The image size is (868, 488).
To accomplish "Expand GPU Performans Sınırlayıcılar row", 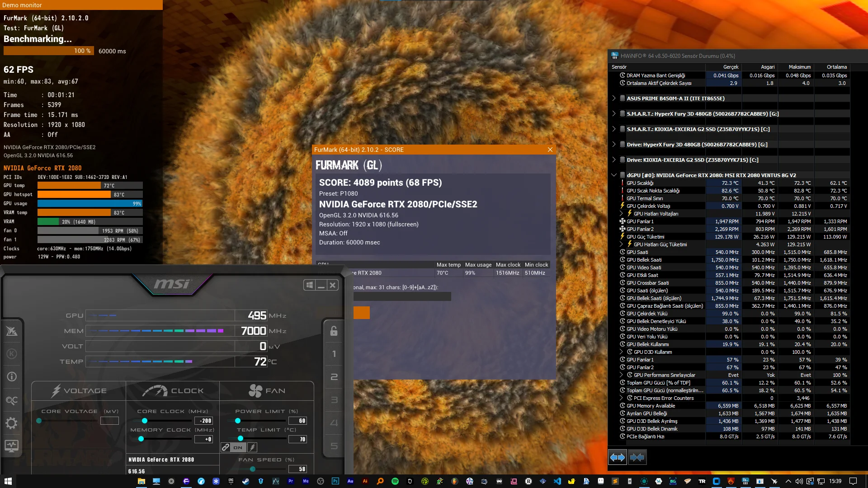I will click(621, 375).
